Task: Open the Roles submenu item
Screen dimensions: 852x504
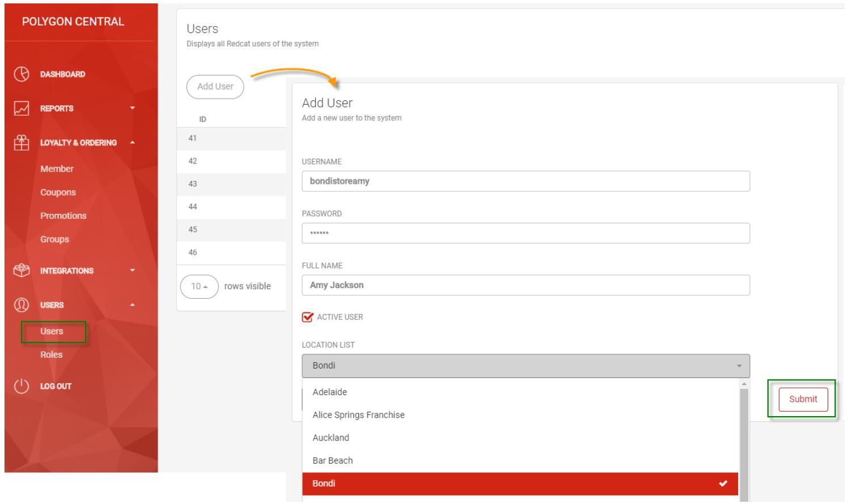Action: (x=51, y=354)
